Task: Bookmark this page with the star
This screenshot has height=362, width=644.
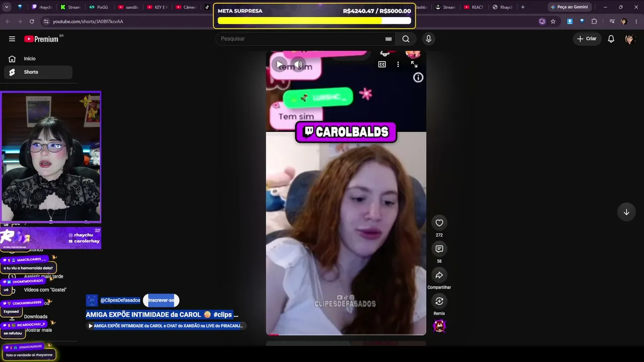Action: pyautogui.click(x=553, y=22)
